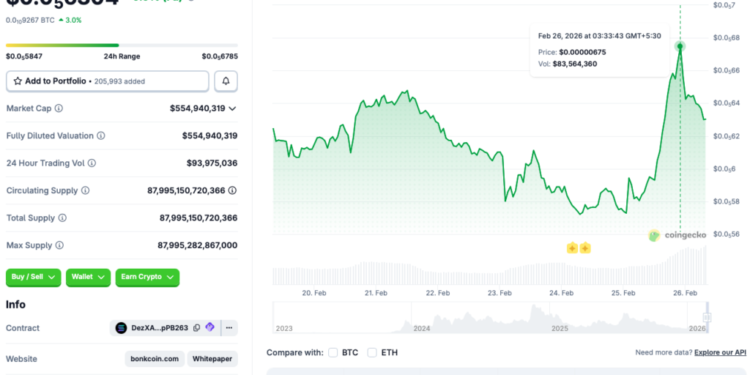Click info icon next to Max Supply
Viewport: 750px width, 375px height.
pyautogui.click(x=59, y=245)
